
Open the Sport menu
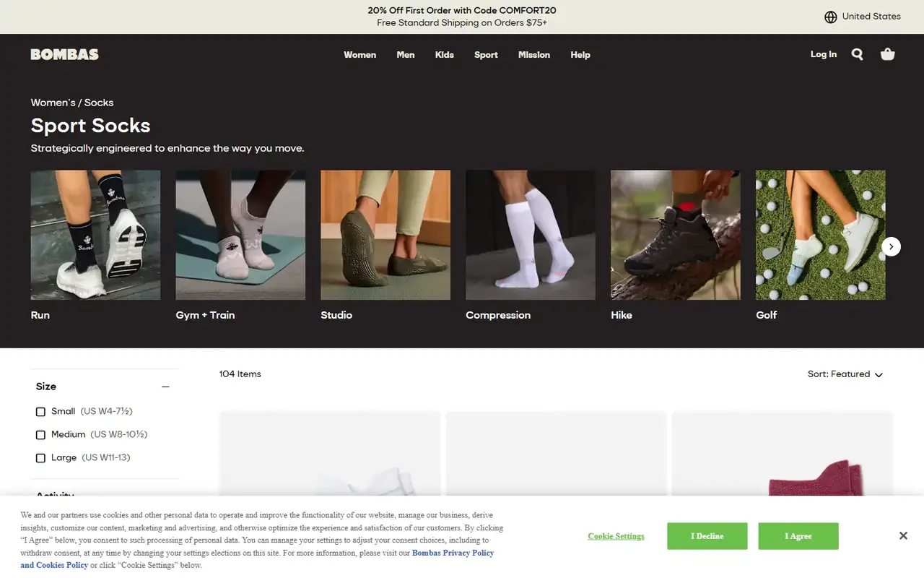(x=486, y=55)
